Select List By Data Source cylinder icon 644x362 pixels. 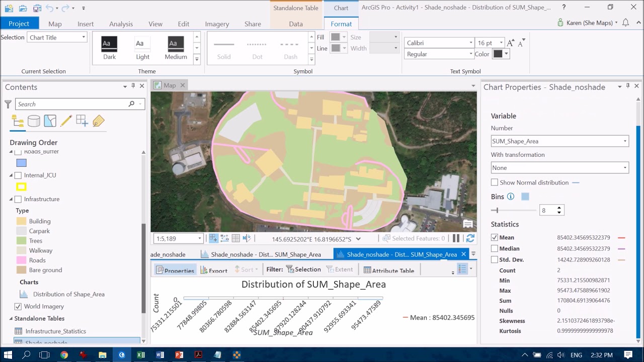34,121
